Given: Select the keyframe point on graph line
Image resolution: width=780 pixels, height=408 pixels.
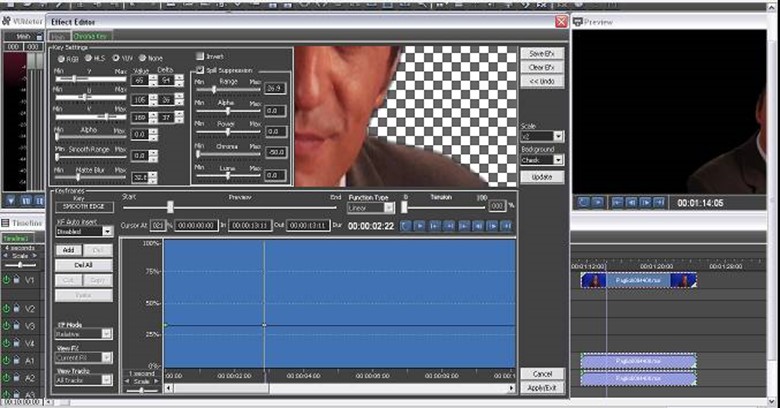Looking at the screenshot, I should [x=264, y=325].
